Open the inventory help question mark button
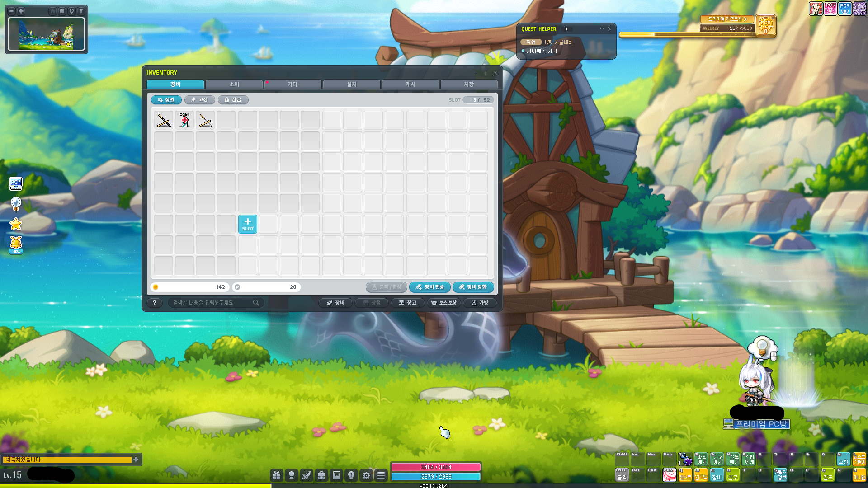Screen dimensions: 868x488 (155, 303)
